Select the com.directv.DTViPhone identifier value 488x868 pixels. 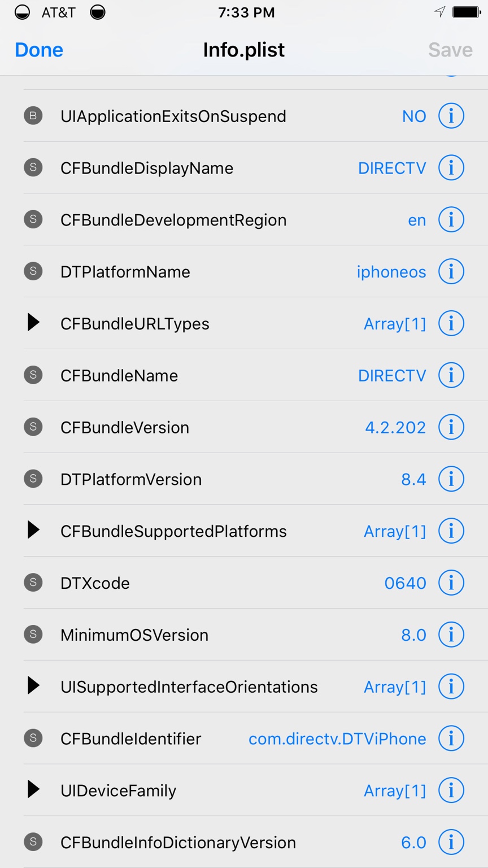click(x=337, y=739)
